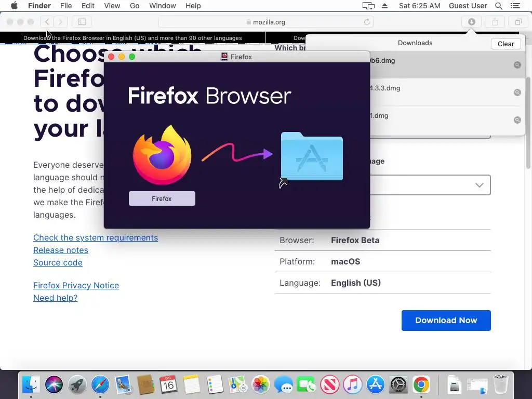Click the screen mirroring menu bar icon
The width and height of the screenshot is (532, 399).
pos(368,6)
